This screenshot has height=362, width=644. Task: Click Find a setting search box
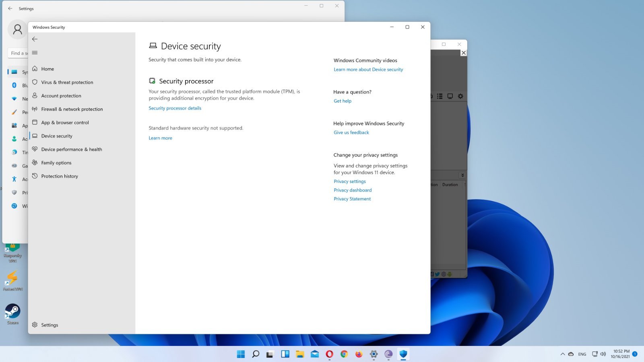pos(18,53)
